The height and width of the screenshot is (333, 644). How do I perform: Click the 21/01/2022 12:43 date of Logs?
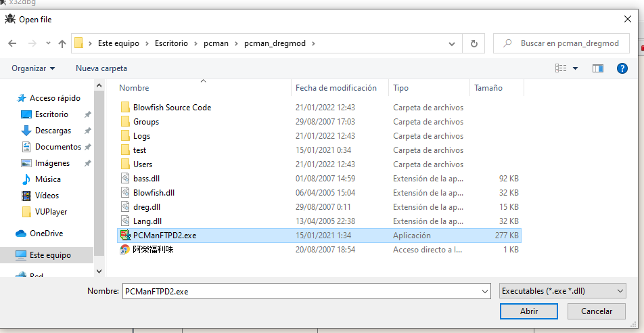tap(325, 136)
